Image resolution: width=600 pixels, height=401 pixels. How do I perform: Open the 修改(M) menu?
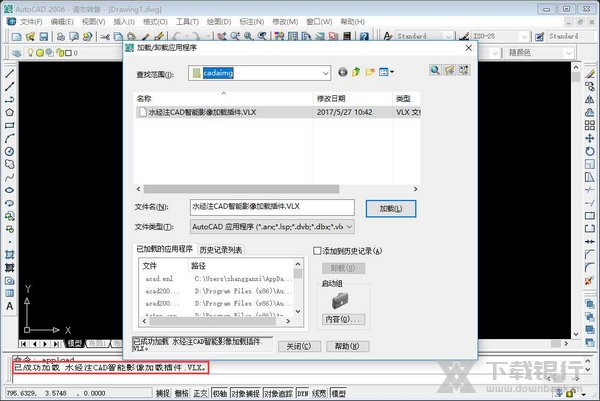pos(285,22)
